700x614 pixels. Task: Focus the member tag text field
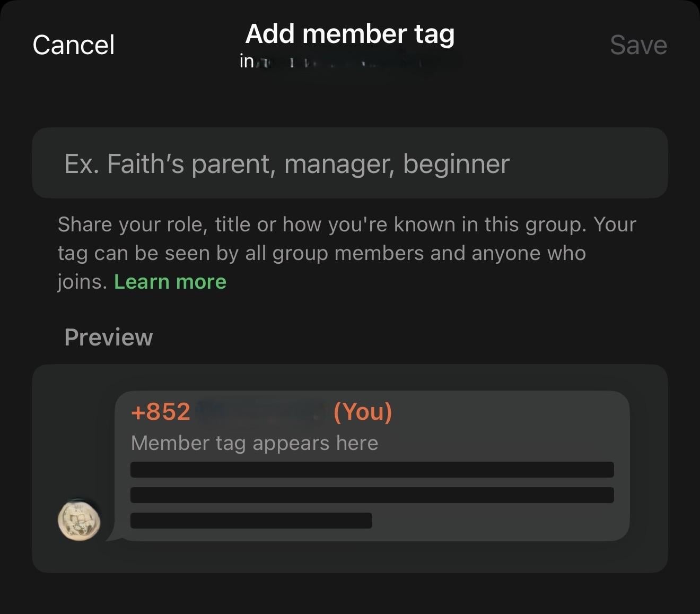[349, 163]
